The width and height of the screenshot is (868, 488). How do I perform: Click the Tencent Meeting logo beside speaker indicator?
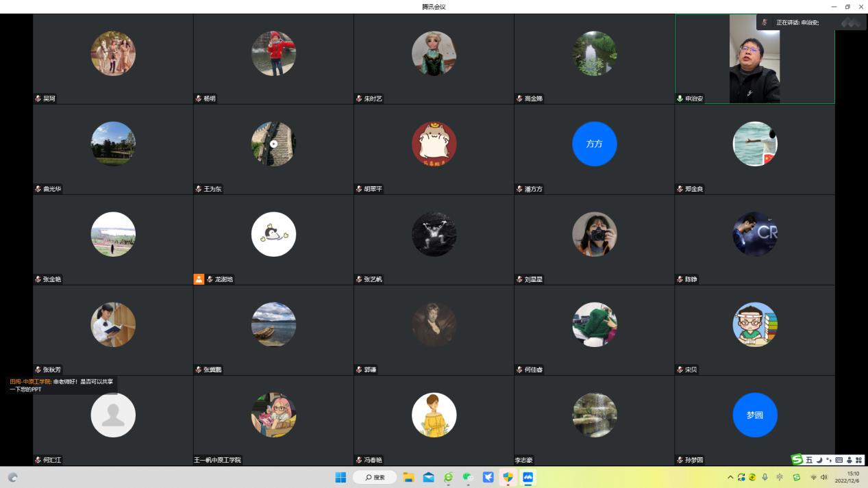coord(850,23)
